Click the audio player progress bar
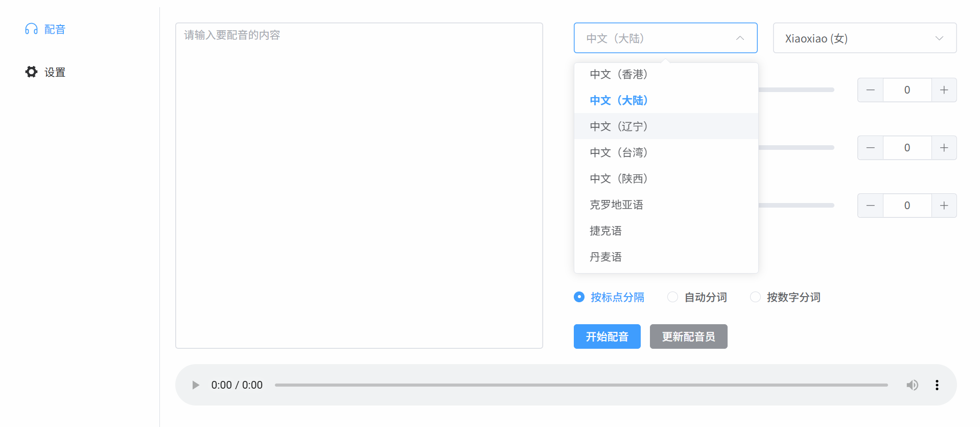This screenshot has height=427, width=980. click(581, 385)
